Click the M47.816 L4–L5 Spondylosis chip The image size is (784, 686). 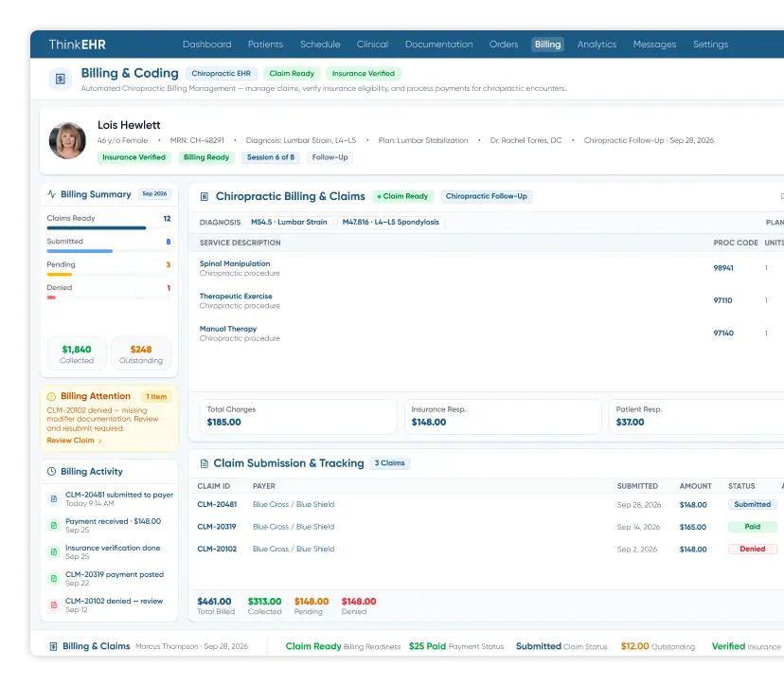point(390,222)
